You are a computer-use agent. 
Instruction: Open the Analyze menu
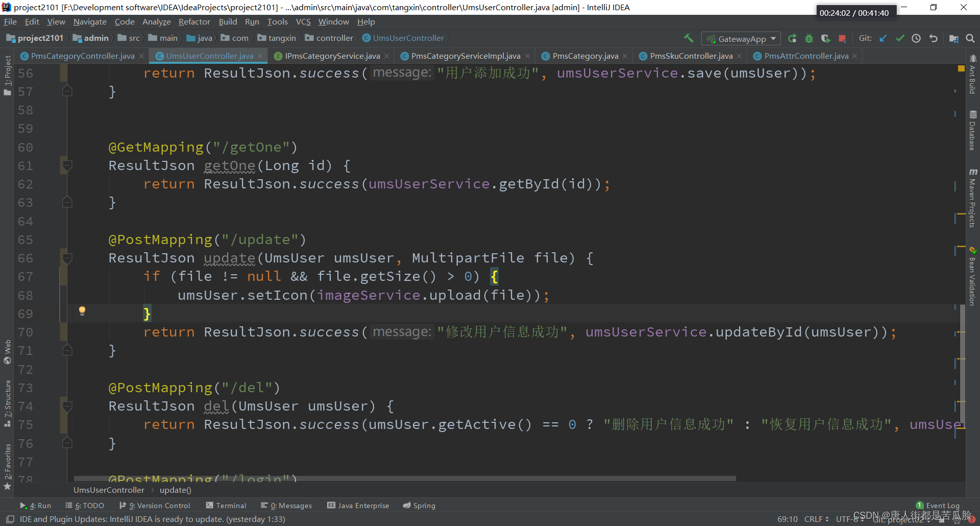[157, 22]
